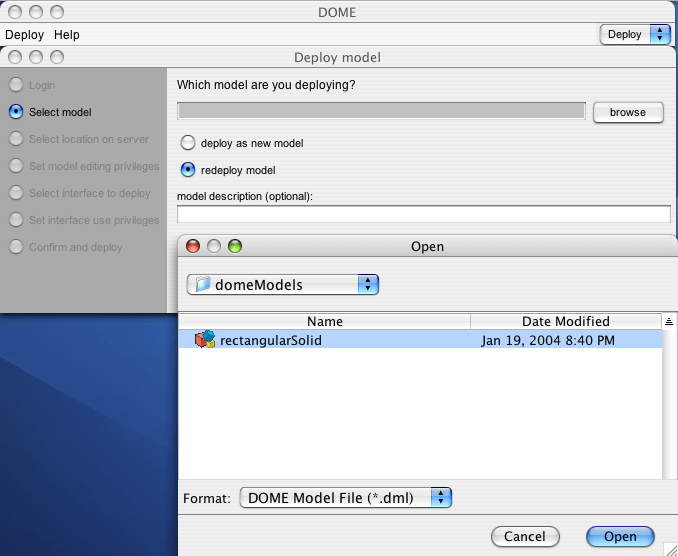Choose 'Select location on server' step
This screenshot has height=556, width=678.
pos(16,139)
